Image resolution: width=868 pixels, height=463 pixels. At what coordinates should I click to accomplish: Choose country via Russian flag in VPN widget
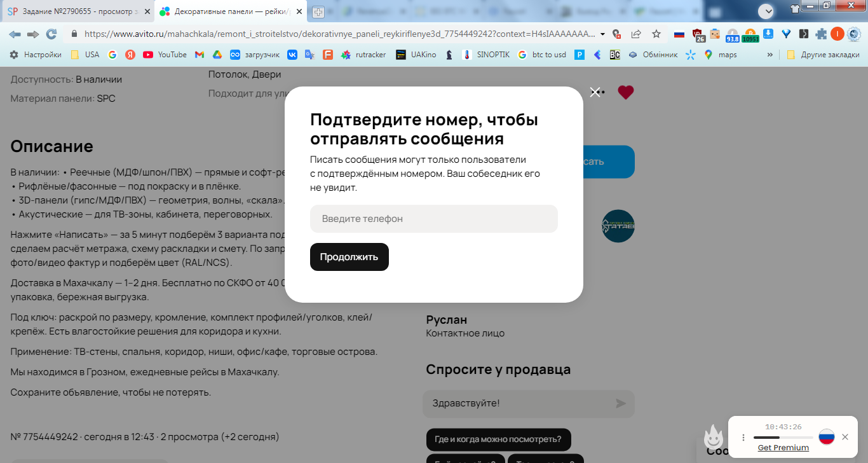pos(826,437)
